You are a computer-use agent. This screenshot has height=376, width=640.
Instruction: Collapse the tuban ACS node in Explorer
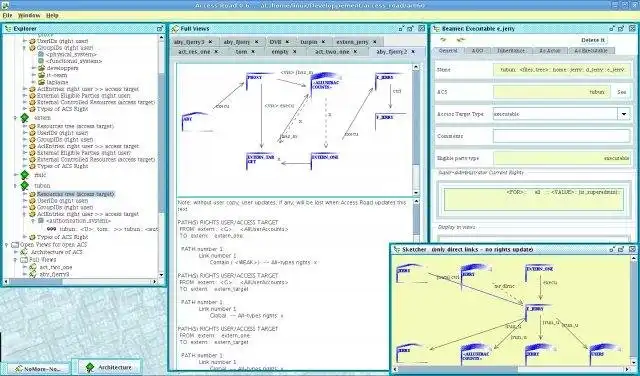pyautogui.click(x=16, y=185)
